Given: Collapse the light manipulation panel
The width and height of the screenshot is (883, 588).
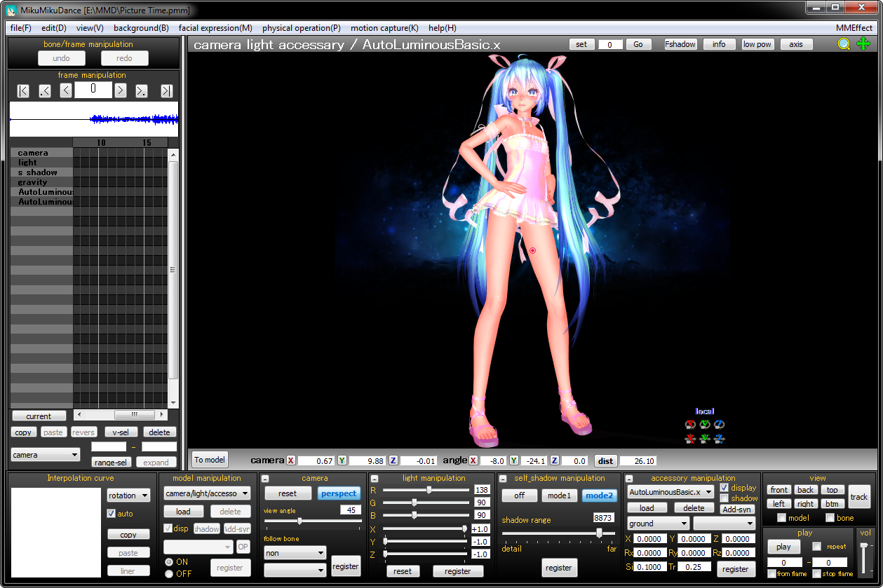Looking at the screenshot, I should coord(375,479).
